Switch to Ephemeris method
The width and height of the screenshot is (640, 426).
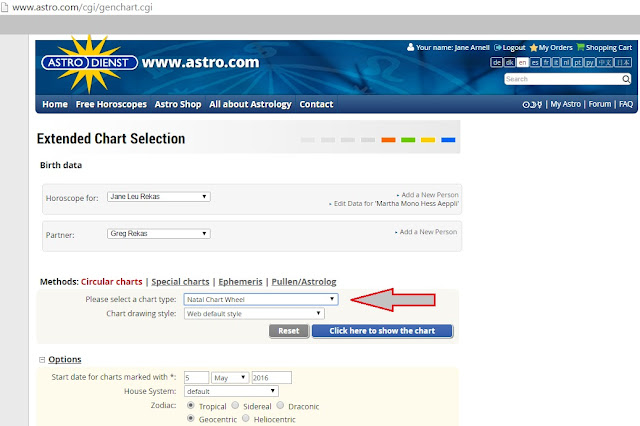tap(240, 282)
